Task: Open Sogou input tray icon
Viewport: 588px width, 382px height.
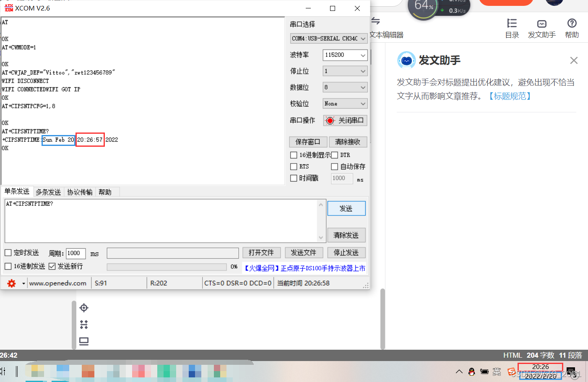Action: (x=511, y=372)
